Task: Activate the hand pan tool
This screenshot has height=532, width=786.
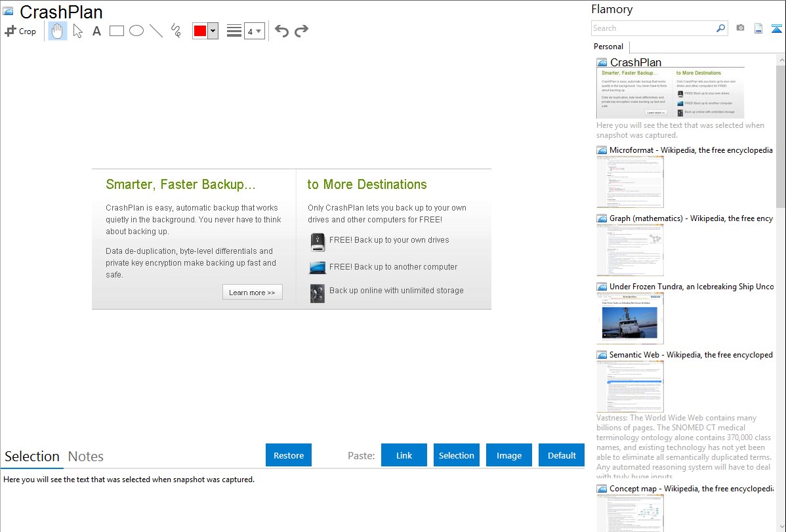Action: (58, 31)
